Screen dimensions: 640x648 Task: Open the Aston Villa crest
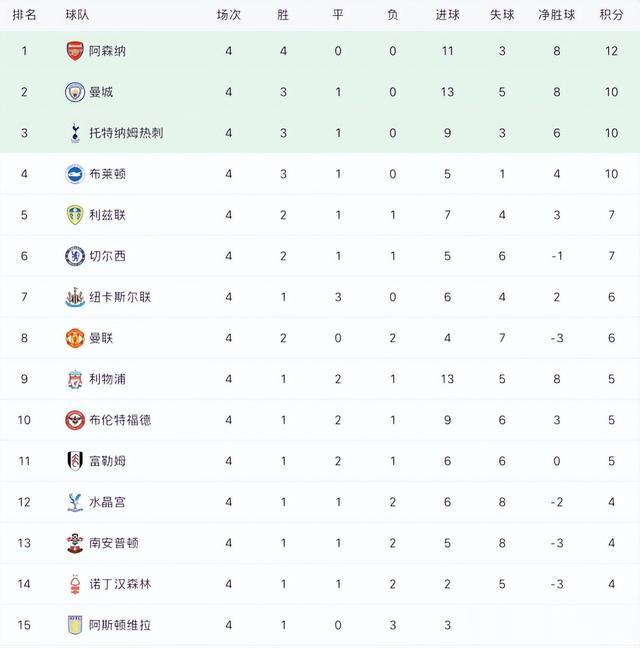click(75, 625)
